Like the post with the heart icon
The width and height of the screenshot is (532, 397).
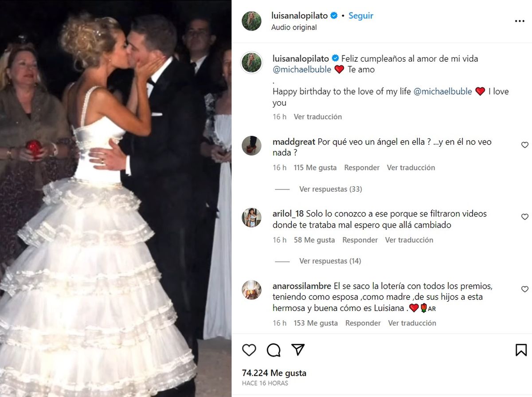[249, 350]
